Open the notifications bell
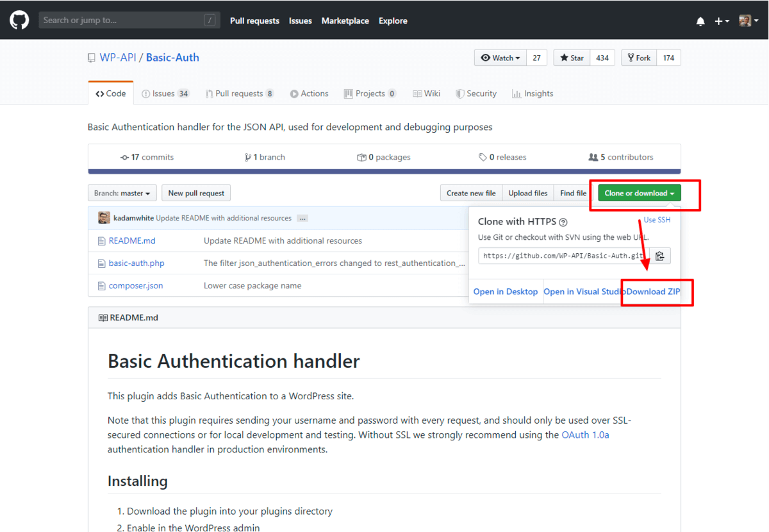 coord(700,21)
